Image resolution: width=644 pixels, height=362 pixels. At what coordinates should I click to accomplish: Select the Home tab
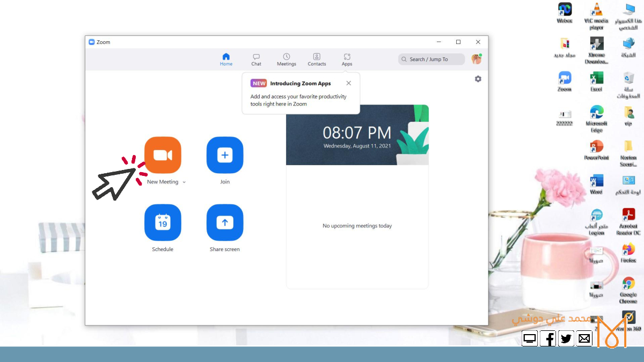(226, 60)
